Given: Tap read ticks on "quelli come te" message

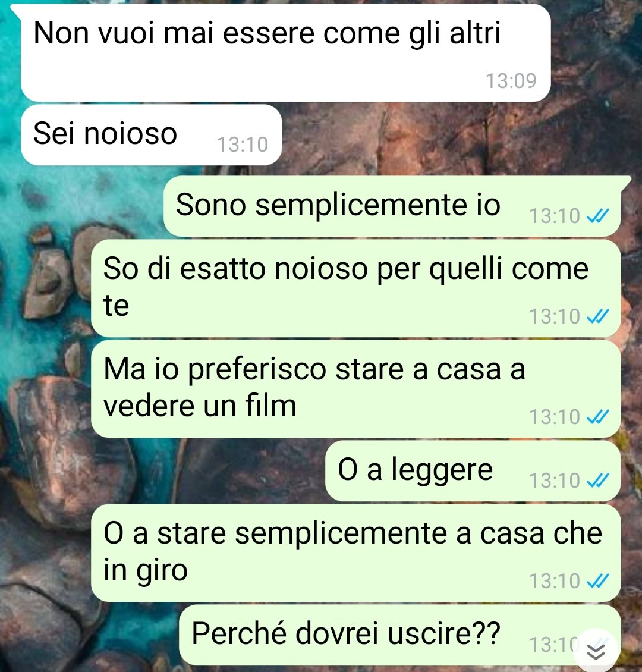Looking at the screenshot, I should tap(597, 317).
